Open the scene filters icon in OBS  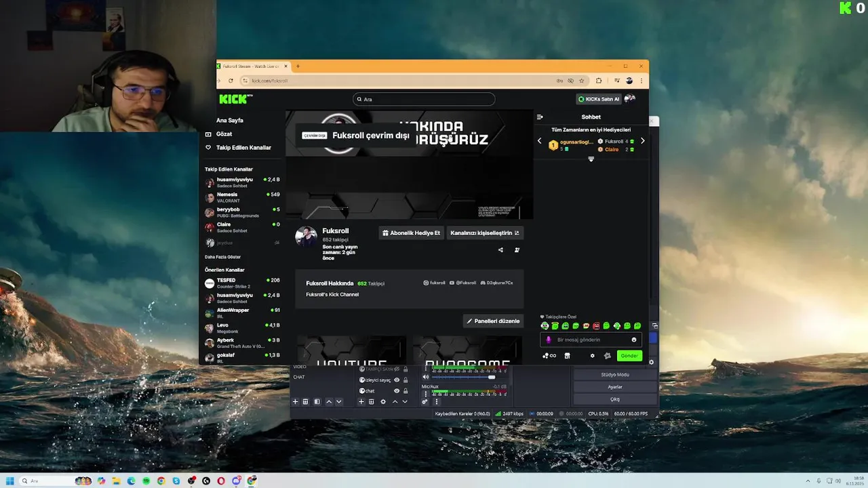(317, 402)
